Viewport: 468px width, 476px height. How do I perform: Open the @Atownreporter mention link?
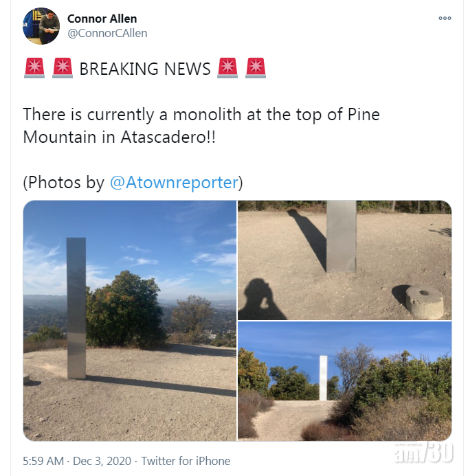click(174, 183)
